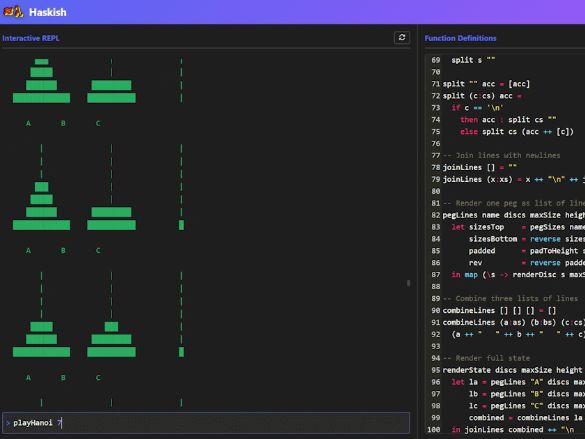Click line 99 combined = combineLines

tap(527, 418)
